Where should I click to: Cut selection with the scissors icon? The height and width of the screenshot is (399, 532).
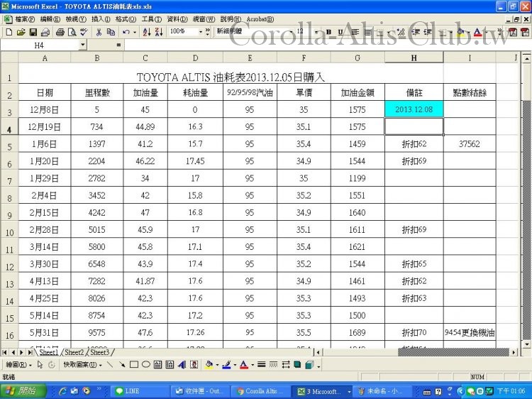point(99,32)
